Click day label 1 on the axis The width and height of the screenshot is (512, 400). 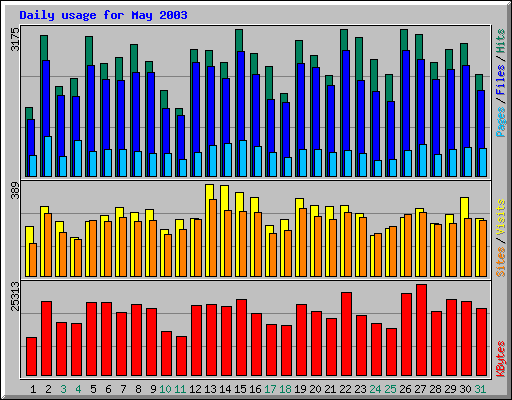coord(33,389)
